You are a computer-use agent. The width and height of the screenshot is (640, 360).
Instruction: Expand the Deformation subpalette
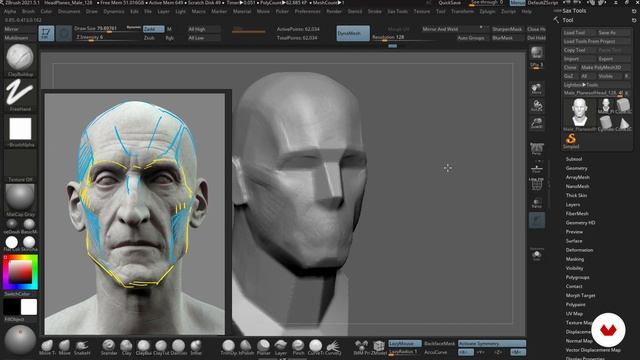coord(579,250)
